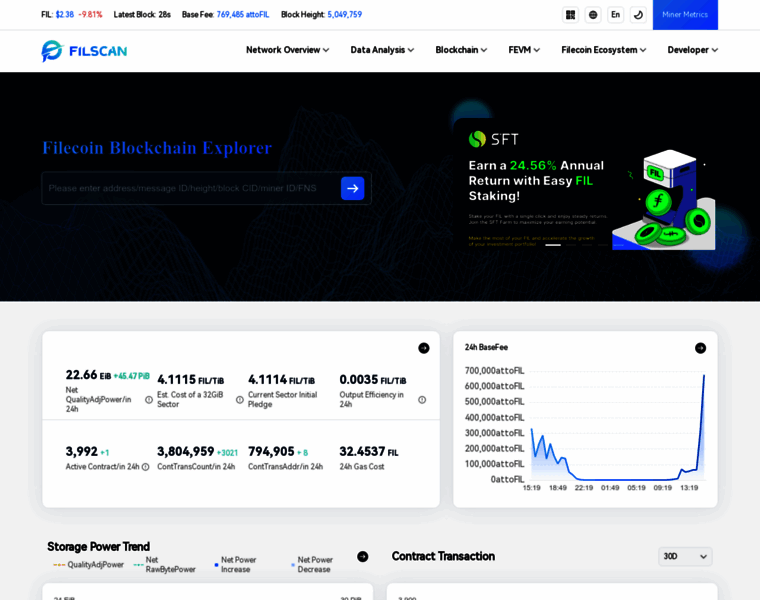The width and height of the screenshot is (760, 600).
Task: Show info for Output Efficiency in 24h
Action: point(422,400)
